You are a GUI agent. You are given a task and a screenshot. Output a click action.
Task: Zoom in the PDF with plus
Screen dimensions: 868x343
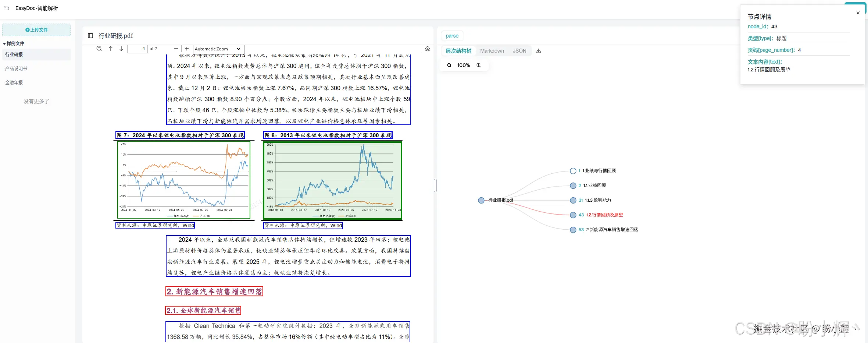pos(187,49)
